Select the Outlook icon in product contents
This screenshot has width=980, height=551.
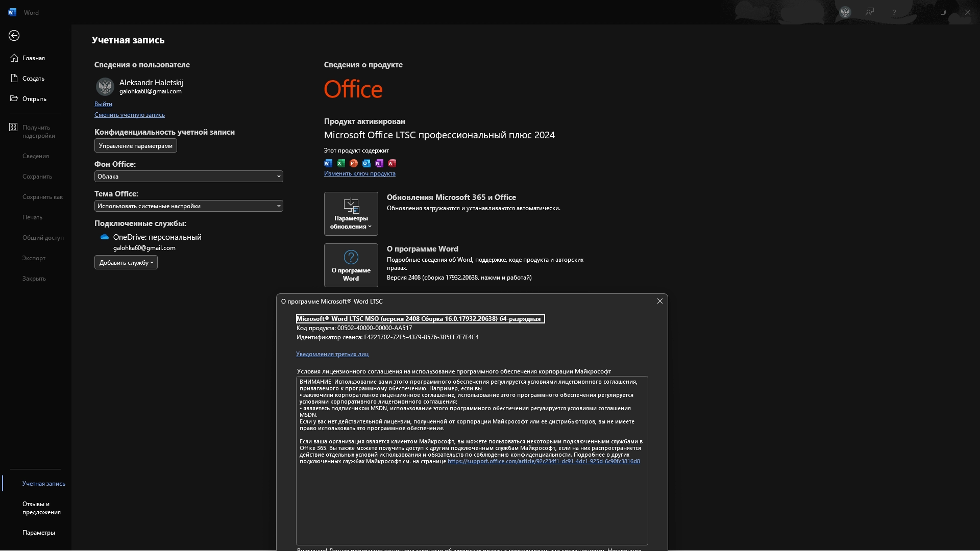tap(366, 163)
